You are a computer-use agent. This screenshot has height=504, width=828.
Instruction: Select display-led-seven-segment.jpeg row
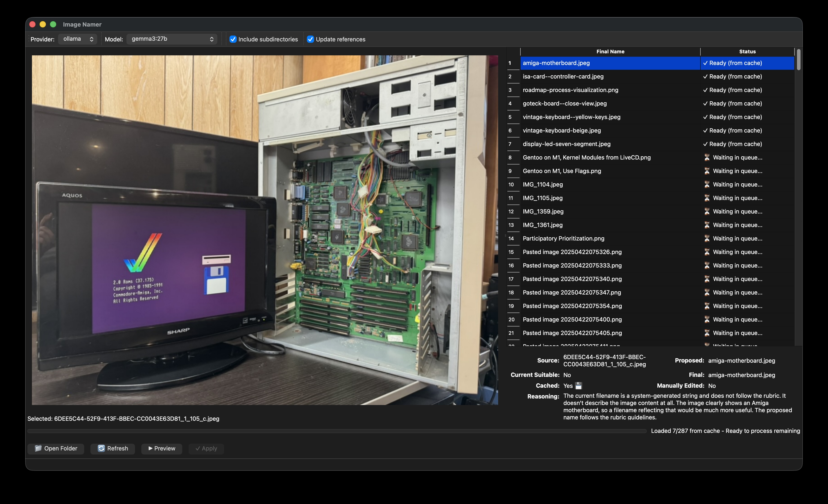650,144
